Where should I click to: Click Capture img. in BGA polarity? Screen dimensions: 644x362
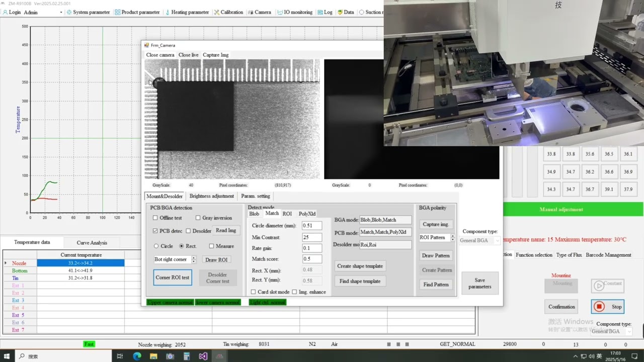point(436,224)
